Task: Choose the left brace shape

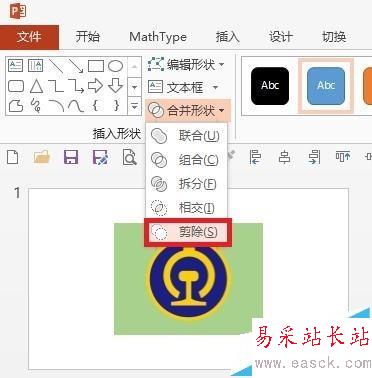Action: tap(96, 106)
